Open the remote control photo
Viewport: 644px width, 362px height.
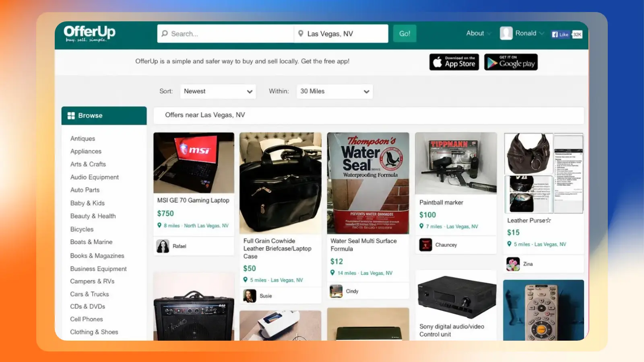coord(543,310)
